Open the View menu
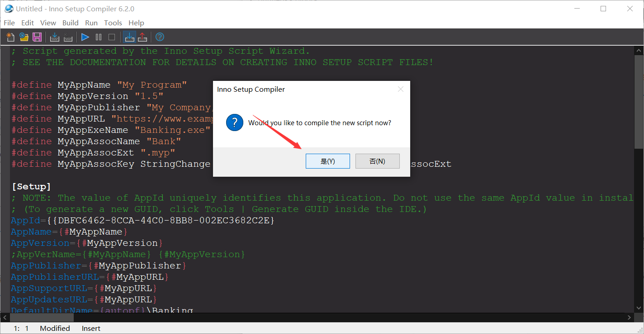This screenshot has height=334, width=644. tap(48, 23)
